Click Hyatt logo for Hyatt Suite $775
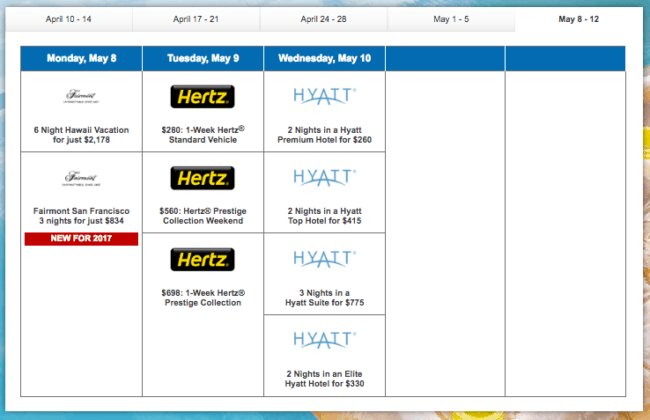Image resolution: width=650 pixels, height=420 pixels. point(325,259)
